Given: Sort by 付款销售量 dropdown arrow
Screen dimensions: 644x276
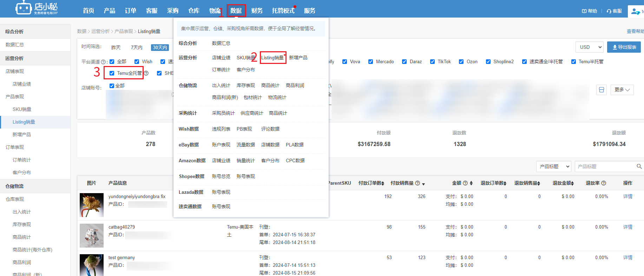Looking at the screenshot, I should coord(423,184).
